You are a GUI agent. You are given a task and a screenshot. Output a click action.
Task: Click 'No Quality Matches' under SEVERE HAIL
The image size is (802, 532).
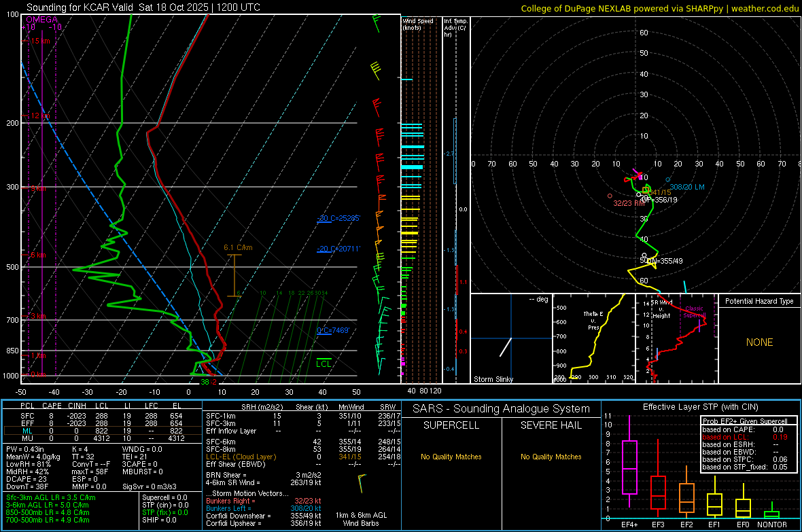click(551, 457)
